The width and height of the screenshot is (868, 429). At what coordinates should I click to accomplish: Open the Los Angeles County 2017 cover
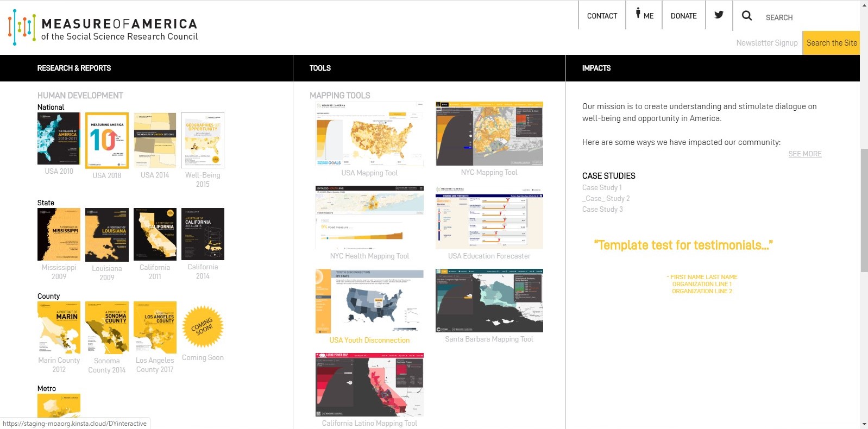155,327
